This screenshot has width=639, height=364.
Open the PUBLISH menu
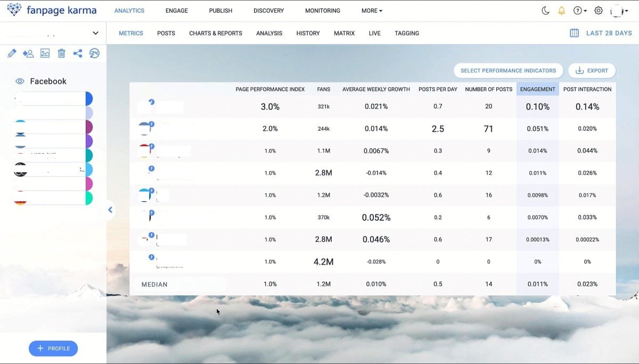tap(220, 11)
